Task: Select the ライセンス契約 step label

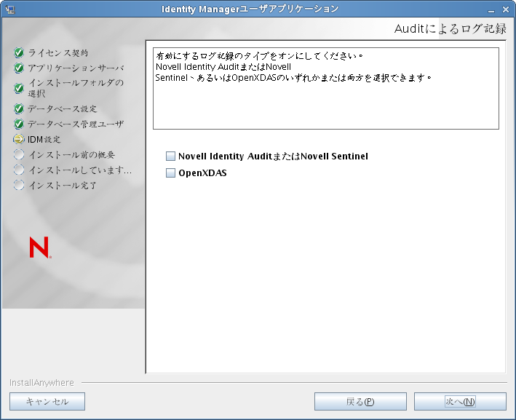Action: point(58,52)
